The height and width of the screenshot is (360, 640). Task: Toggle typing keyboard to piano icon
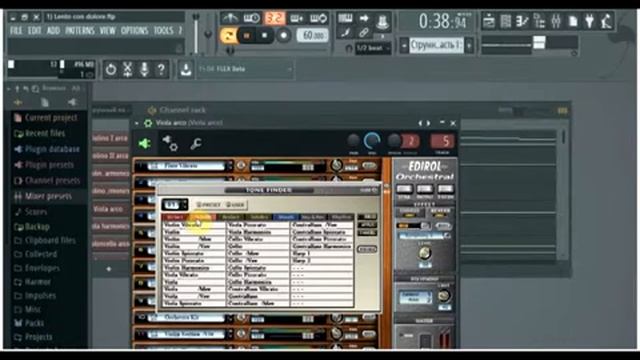click(x=345, y=18)
